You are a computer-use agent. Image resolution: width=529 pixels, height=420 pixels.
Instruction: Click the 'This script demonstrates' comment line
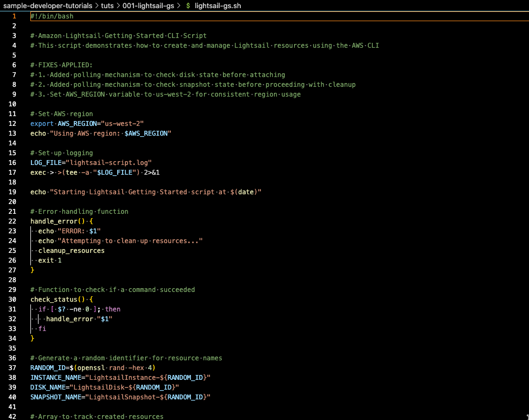click(205, 46)
